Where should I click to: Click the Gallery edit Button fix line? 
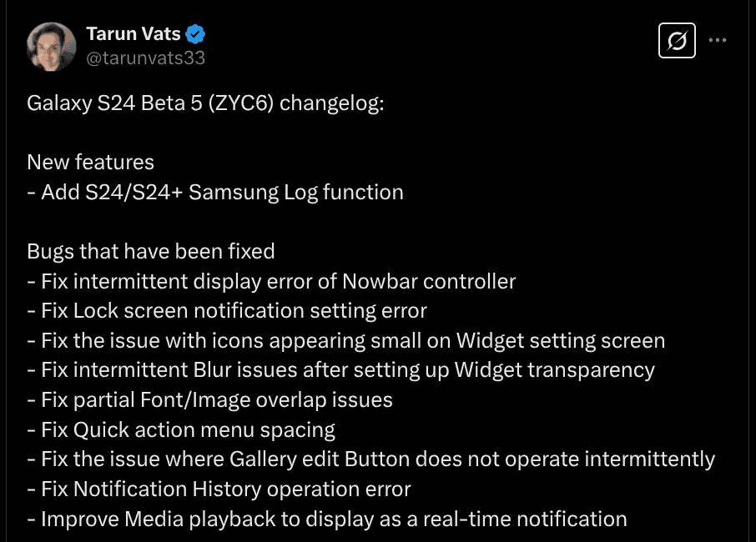coord(370,459)
